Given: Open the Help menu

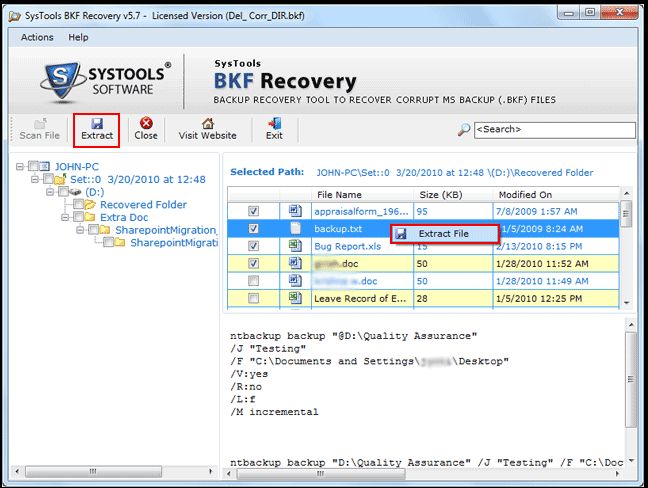Looking at the screenshot, I should pos(78,37).
